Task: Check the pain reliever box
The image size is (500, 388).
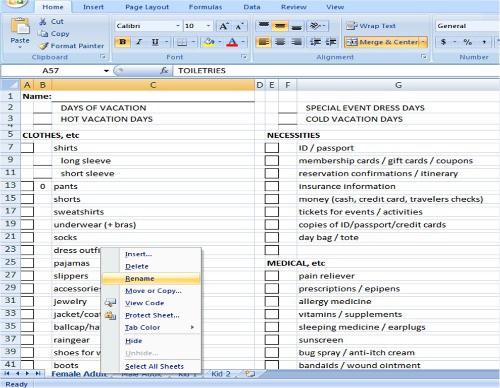Action: click(x=272, y=276)
